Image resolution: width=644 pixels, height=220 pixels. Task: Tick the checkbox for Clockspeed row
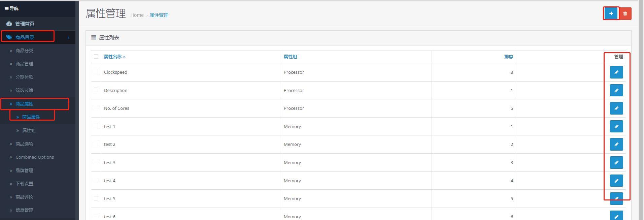click(96, 72)
